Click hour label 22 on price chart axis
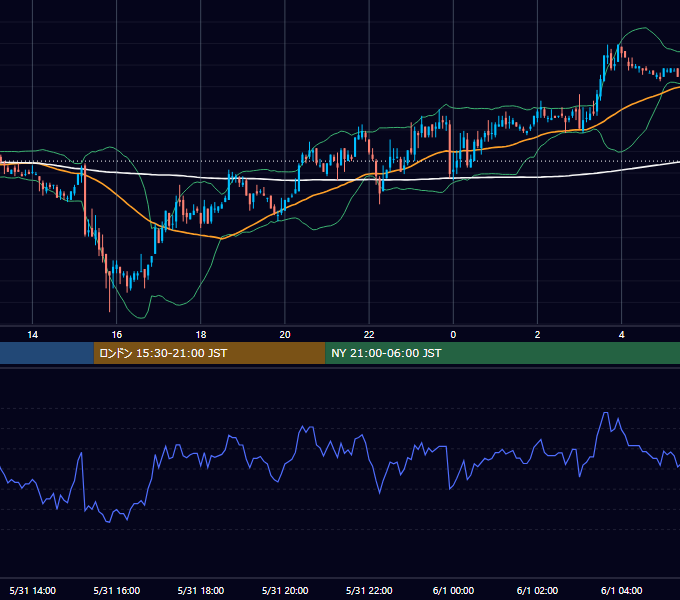The image size is (680, 600). click(369, 335)
